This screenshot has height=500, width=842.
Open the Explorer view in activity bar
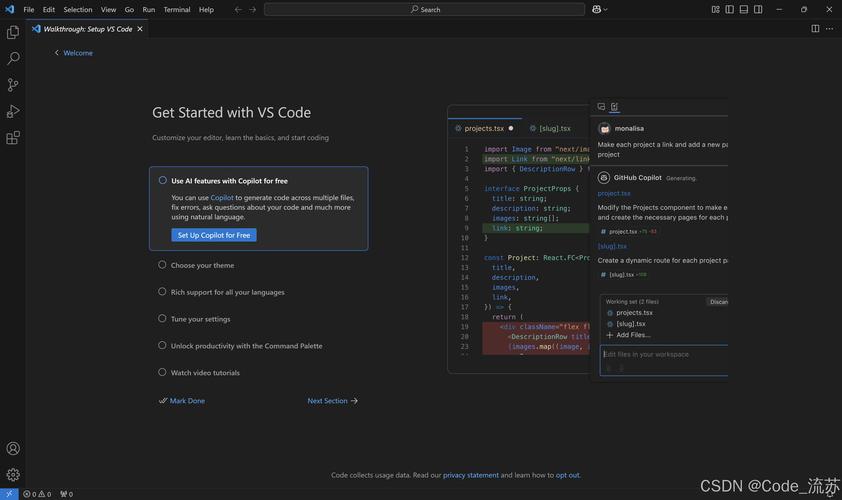pyautogui.click(x=13, y=33)
